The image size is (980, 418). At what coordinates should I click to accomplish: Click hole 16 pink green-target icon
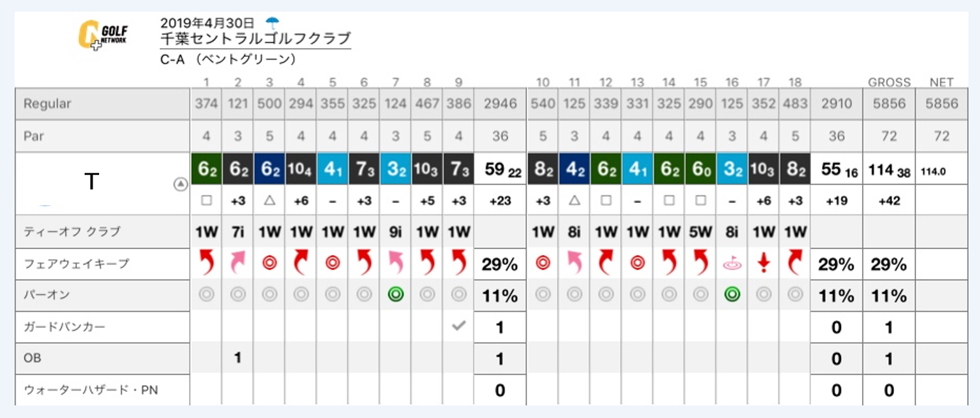[732, 263]
